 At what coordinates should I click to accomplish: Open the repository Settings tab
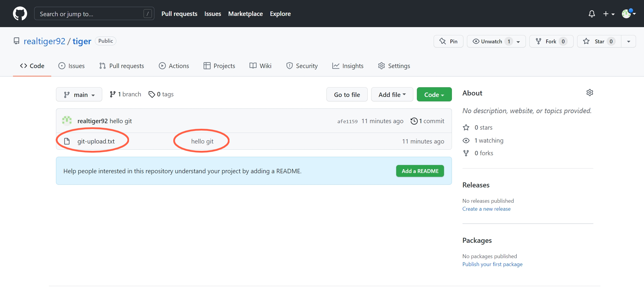pos(394,66)
